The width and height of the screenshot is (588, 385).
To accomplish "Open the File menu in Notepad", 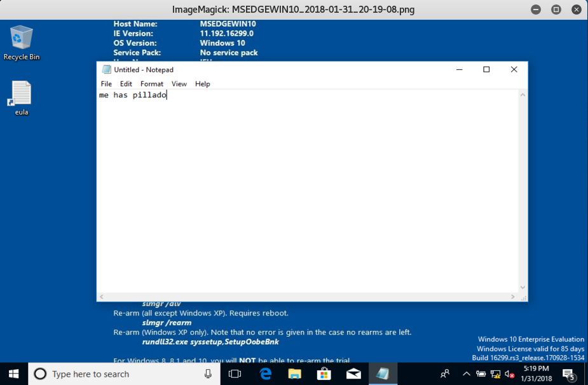I will point(106,84).
